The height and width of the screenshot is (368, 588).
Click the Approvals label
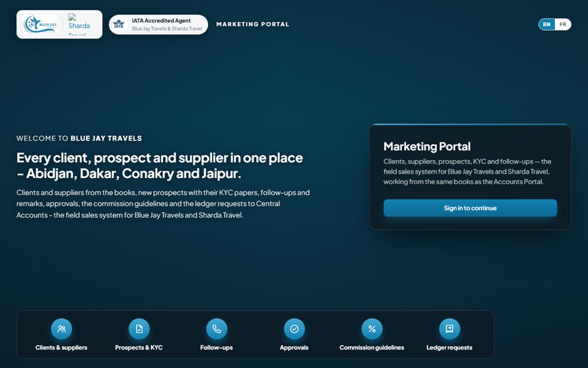[295, 348]
